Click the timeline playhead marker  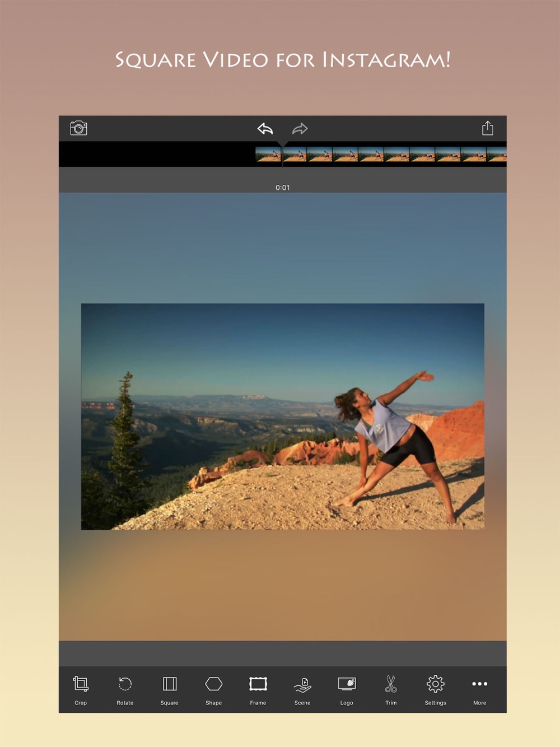tap(283, 145)
